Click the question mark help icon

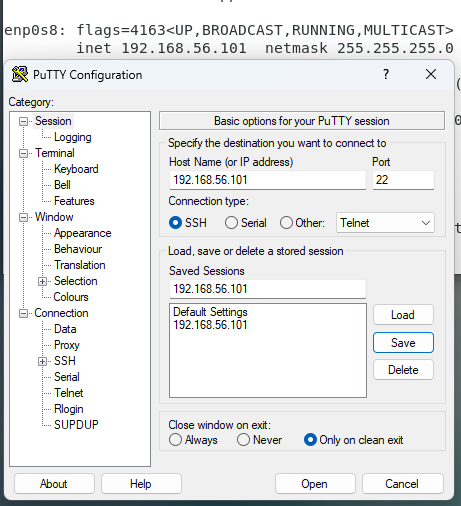point(386,74)
